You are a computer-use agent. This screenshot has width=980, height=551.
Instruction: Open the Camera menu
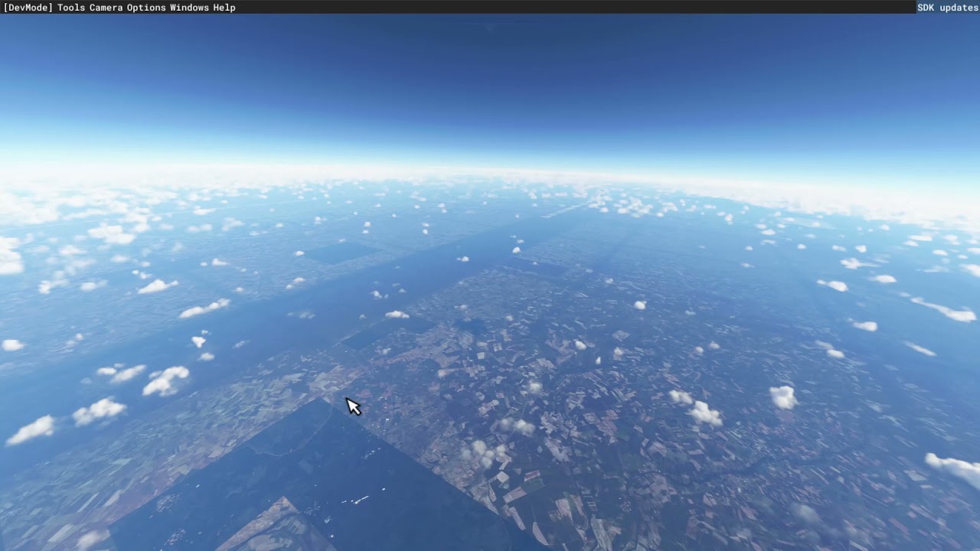click(x=106, y=8)
